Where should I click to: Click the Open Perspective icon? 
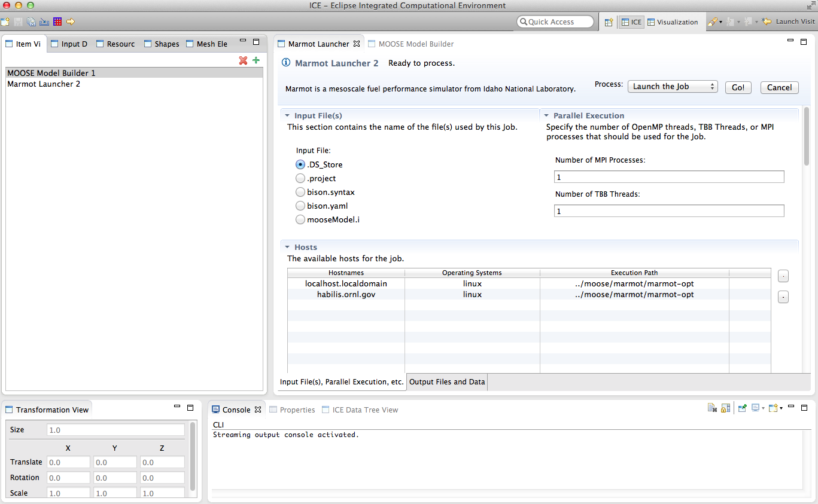[x=609, y=22]
